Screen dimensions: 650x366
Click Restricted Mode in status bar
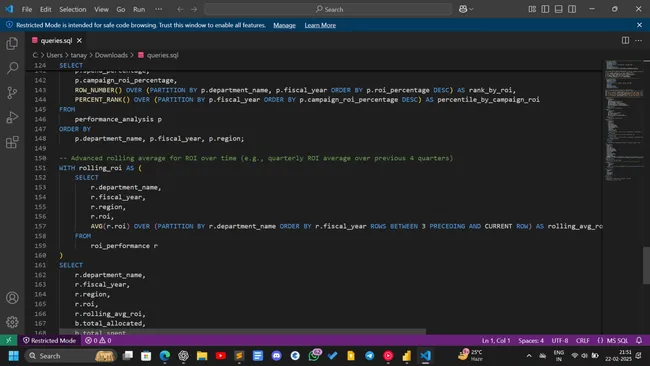pyautogui.click(x=49, y=340)
